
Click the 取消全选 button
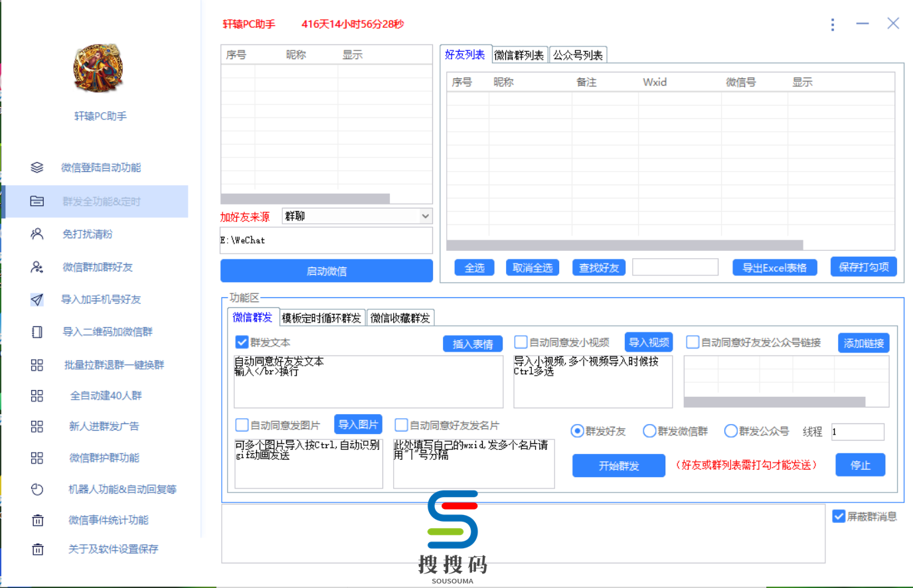tap(533, 267)
